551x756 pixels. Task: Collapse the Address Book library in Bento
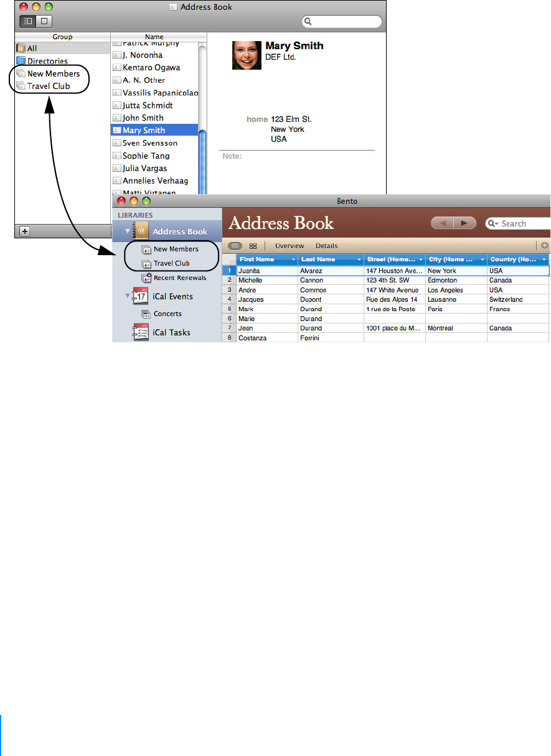[128, 231]
